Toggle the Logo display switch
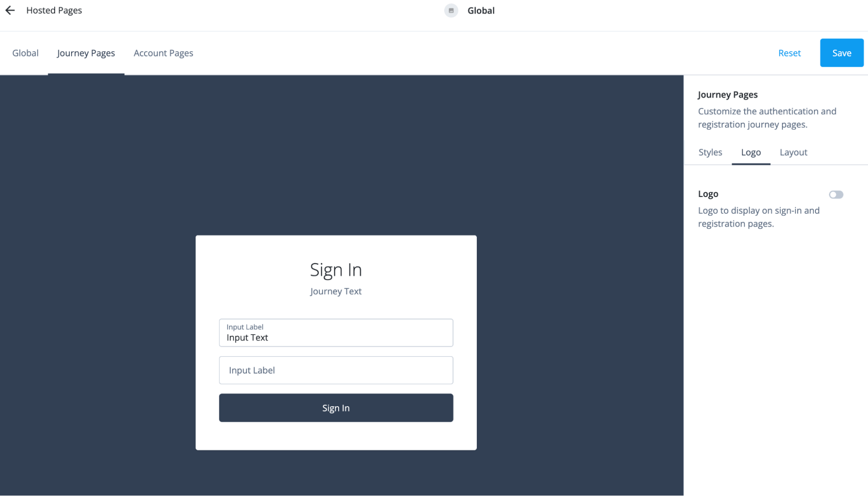 [x=836, y=194]
